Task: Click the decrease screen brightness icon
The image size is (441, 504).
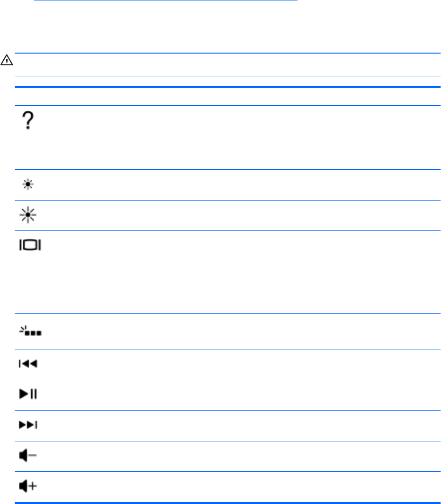Action: coord(28,184)
